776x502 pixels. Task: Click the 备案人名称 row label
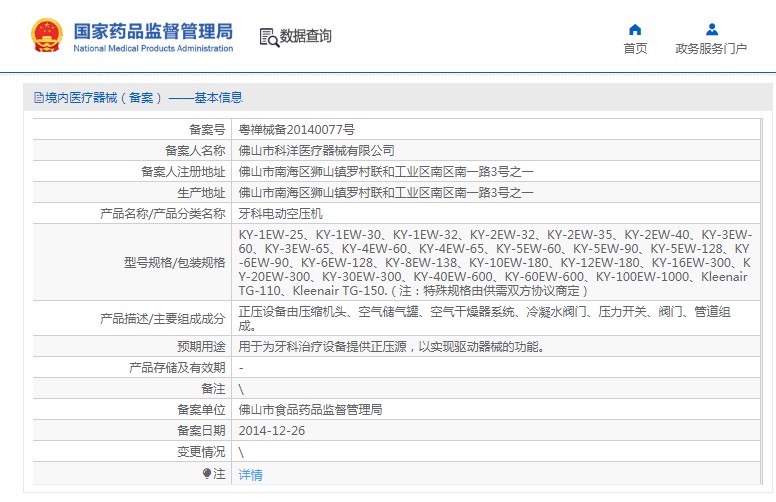click(x=195, y=151)
